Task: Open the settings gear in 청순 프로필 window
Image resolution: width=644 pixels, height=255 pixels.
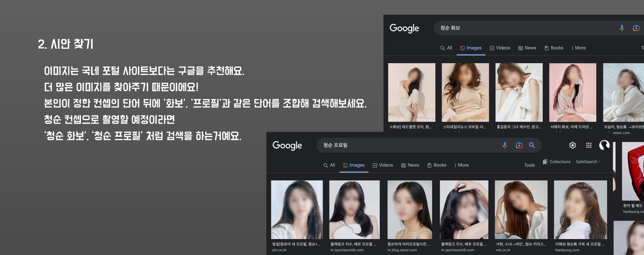Action: (573, 145)
